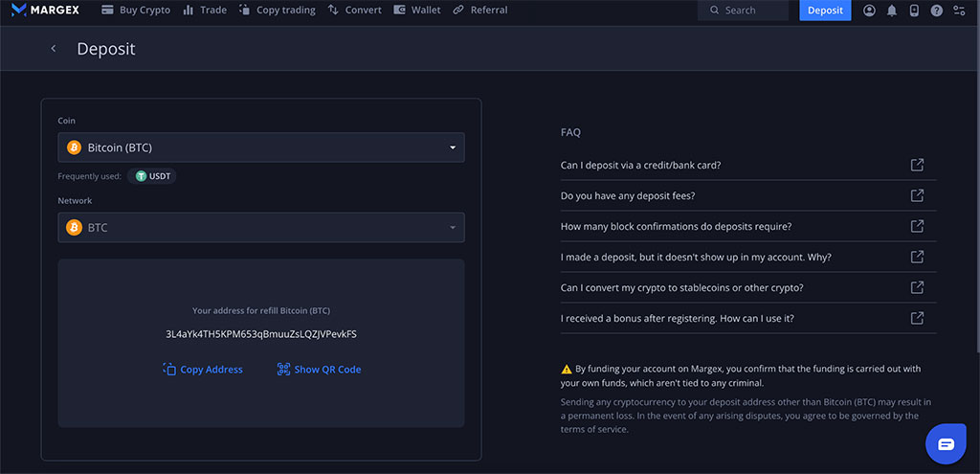Click the Search field
This screenshot has height=474, width=980.
(743, 10)
